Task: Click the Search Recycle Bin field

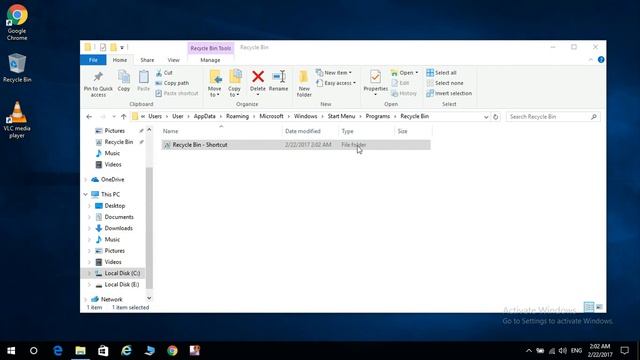Action: coord(553,117)
